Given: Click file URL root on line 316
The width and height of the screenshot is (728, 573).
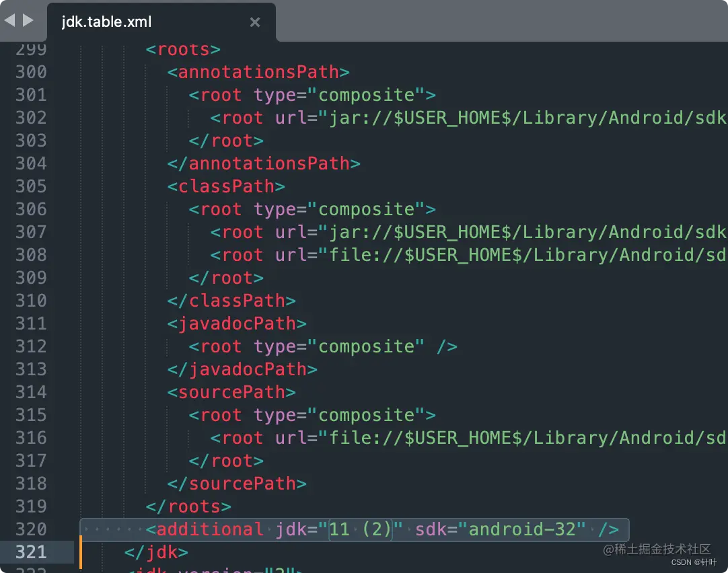Looking at the screenshot, I should pos(468,438).
